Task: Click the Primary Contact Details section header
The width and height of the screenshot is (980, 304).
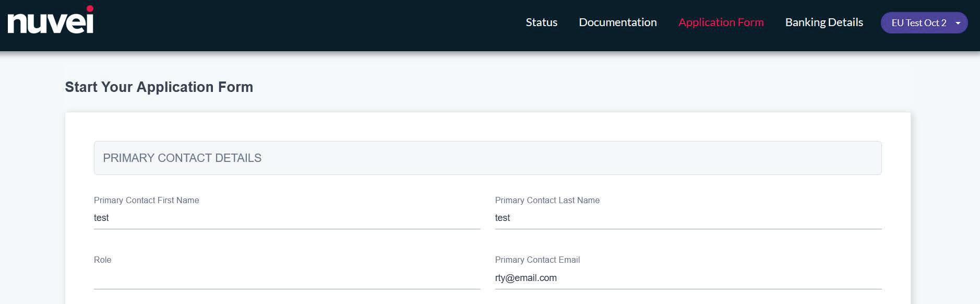Action: click(487, 158)
